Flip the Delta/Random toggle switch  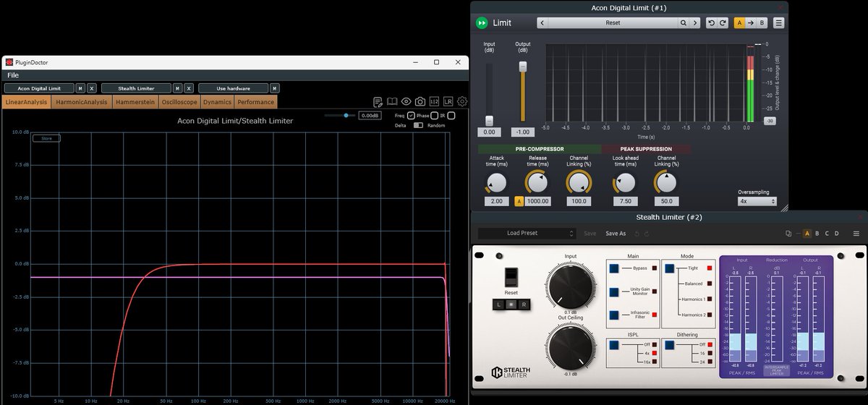[x=418, y=125]
